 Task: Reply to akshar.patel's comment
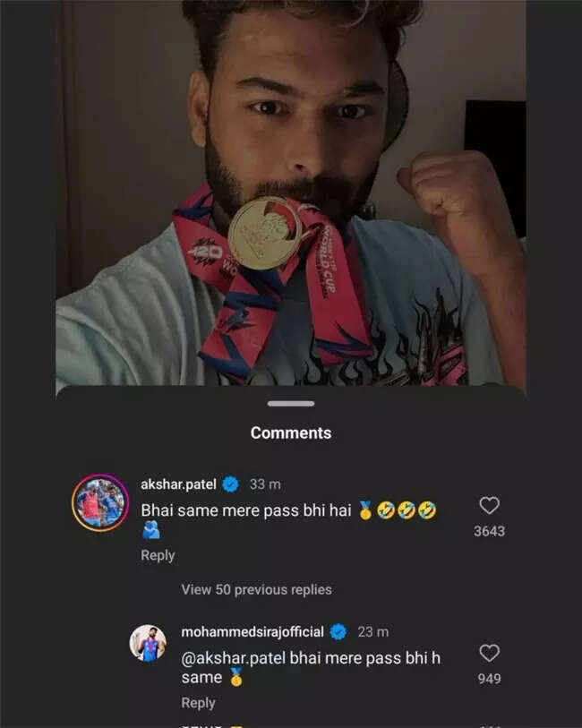pyautogui.click(x=158, y=555)
